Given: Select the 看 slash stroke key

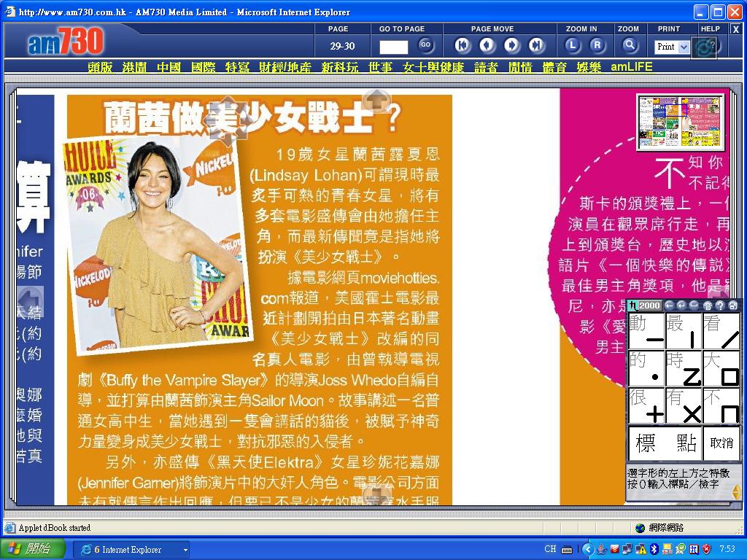Looking at the screenshot, I should 721,330.
